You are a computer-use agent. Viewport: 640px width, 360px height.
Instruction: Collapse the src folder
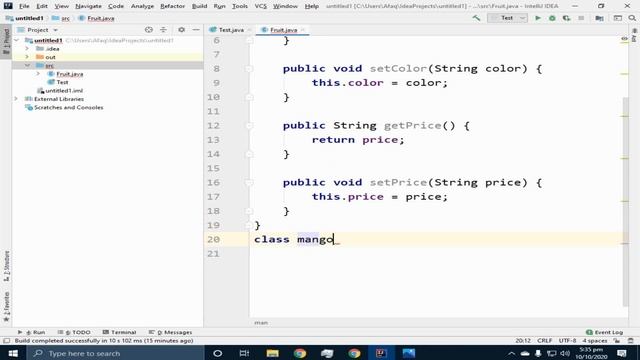(x=27, y=65)
